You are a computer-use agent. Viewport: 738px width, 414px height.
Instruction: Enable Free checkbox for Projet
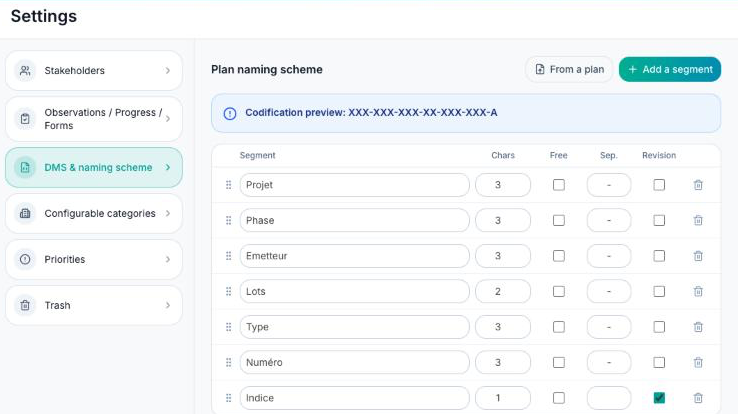pos(559,185)
